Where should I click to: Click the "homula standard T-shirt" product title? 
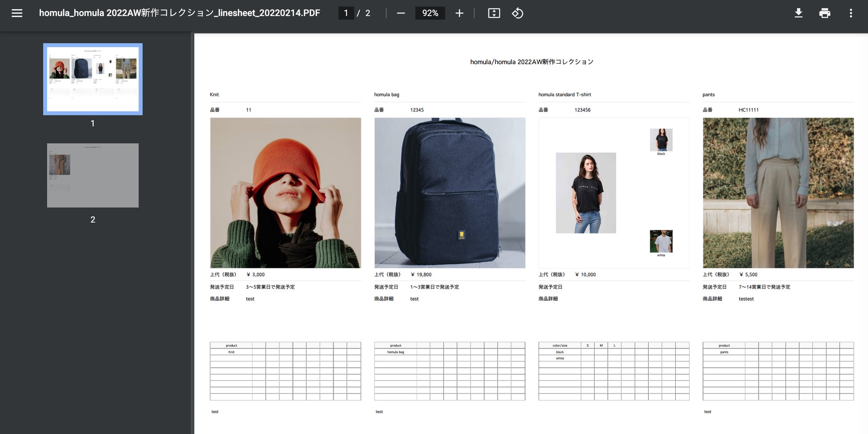[x=564, y=94]
